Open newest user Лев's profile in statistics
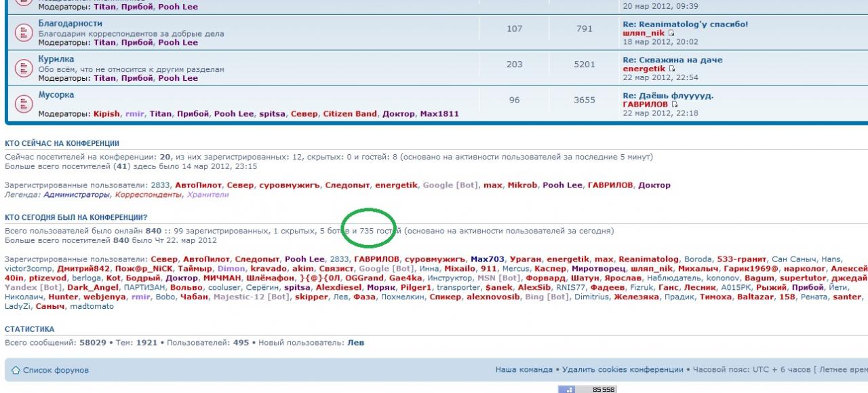The height and width of the screenshot is (393, 868). pos(355,343)
